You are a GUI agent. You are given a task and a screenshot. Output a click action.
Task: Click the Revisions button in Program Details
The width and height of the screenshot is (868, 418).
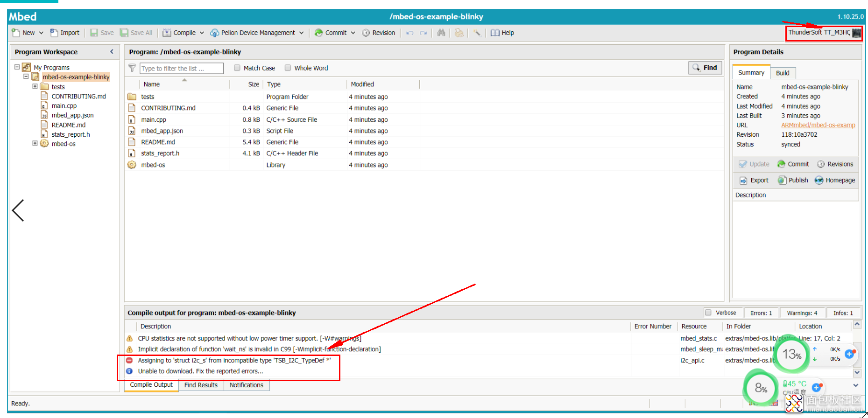(835, 164)
